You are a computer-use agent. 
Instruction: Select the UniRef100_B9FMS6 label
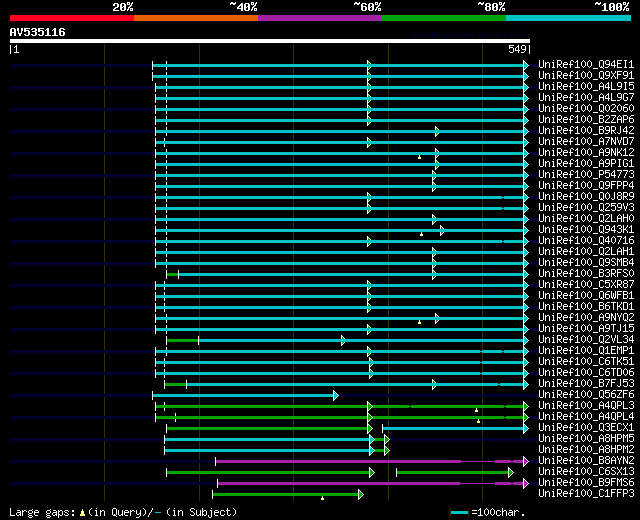coord(586,483)
